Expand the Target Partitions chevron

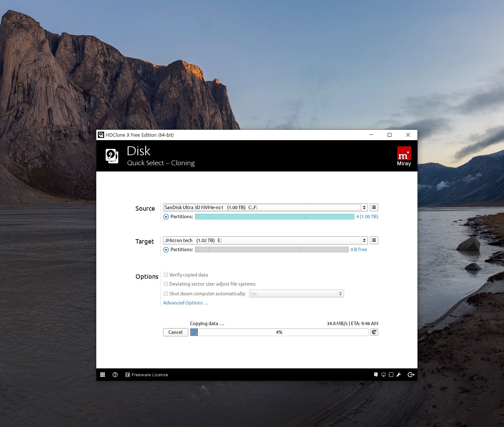[166, 250]
